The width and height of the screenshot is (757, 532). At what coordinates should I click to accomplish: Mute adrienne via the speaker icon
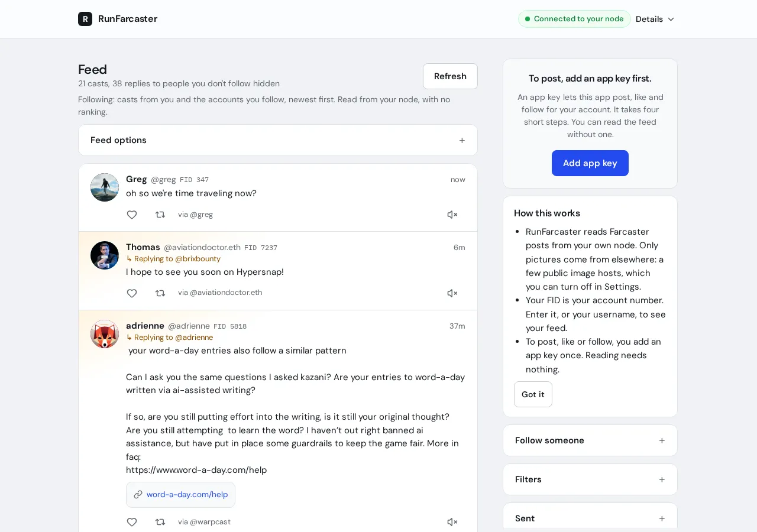(x=452, y=522)
